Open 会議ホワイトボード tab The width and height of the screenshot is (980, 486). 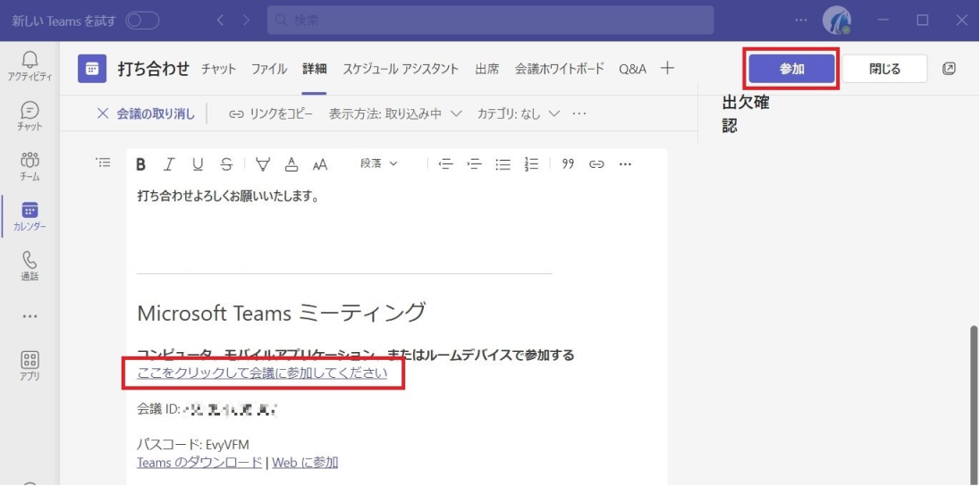coord(560,69)
